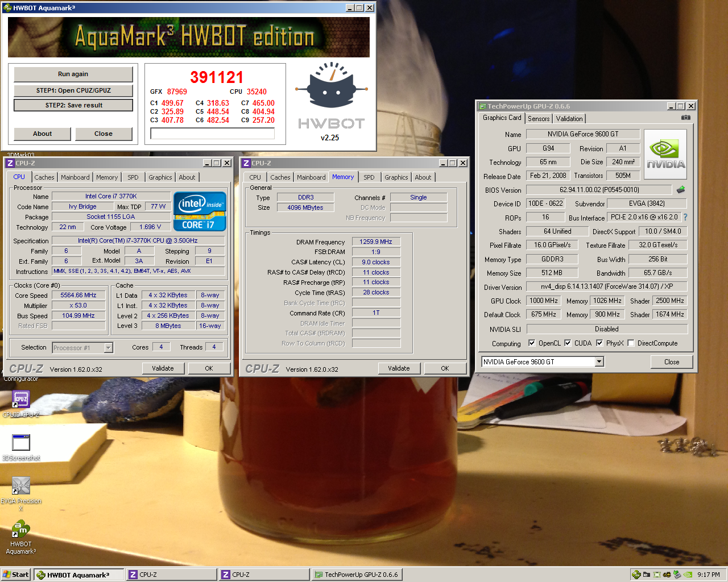728x582 pixels.
Task: Click Validate in CPU-Z memory window
Action: (399, 368)
